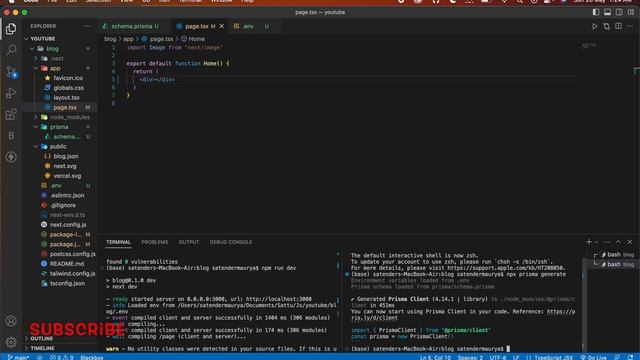Open the Blackbox sidebar icon
The height and width of the screenshot is (360, 640).
(11, 136)
